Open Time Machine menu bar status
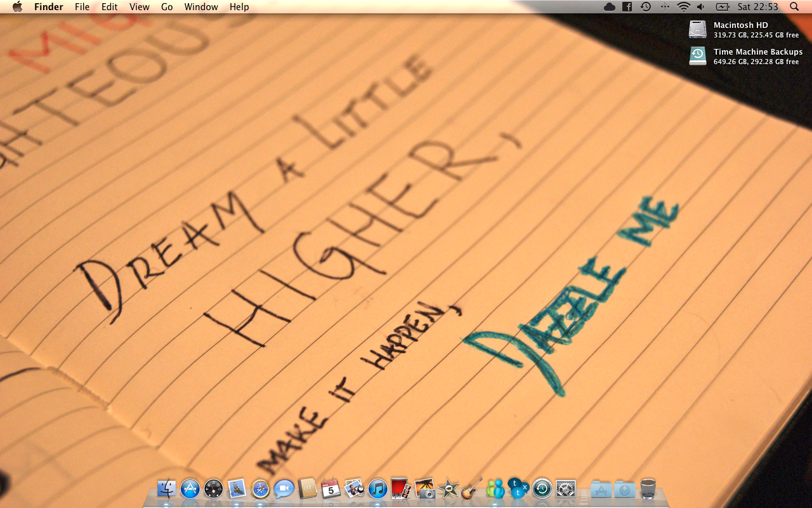 (646, 7)
